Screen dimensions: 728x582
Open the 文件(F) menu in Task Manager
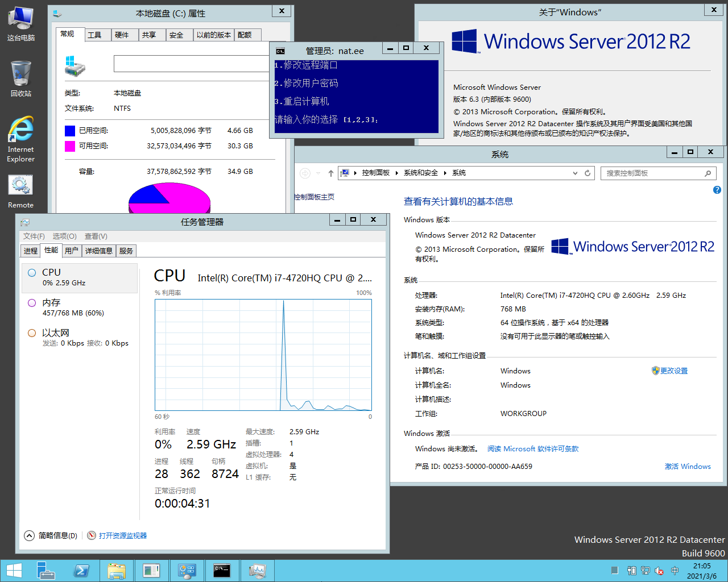[x=34, y=236]
